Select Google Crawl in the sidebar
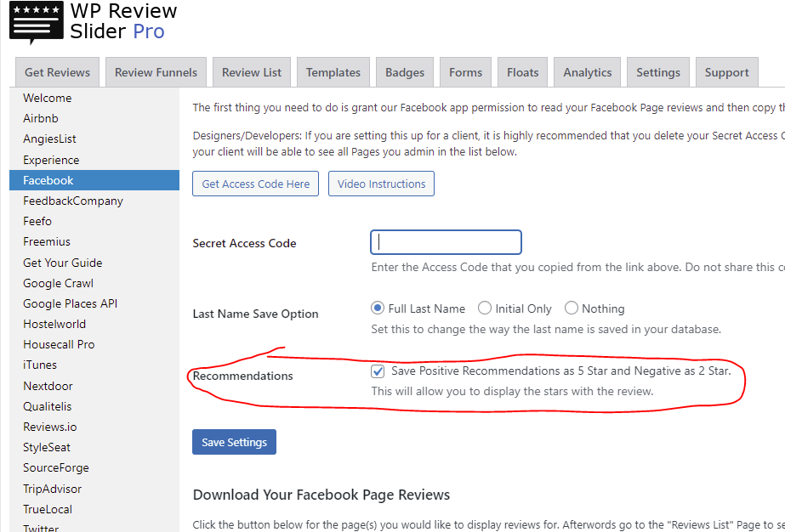This screenshot has height=532, width=785. 94,283
